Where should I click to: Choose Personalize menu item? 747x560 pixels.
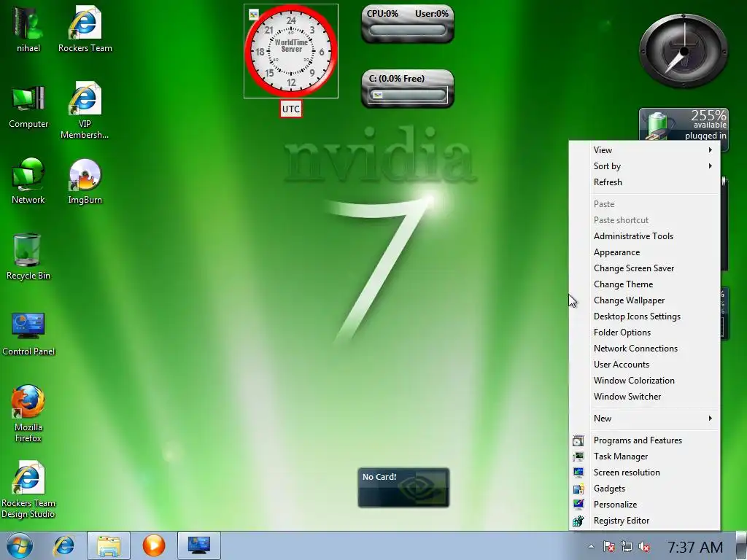pos(645,505)
